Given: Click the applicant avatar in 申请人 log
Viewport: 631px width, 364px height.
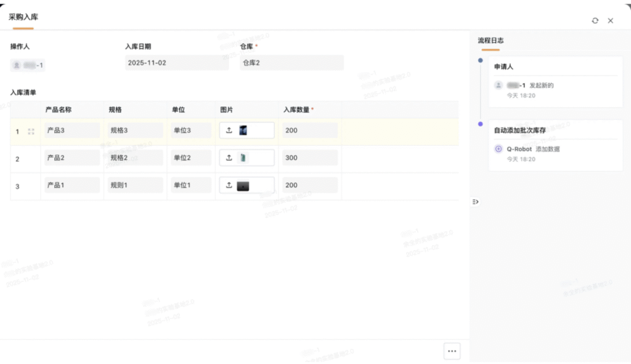Looking at the screenshot, I should tap(499, 86).
